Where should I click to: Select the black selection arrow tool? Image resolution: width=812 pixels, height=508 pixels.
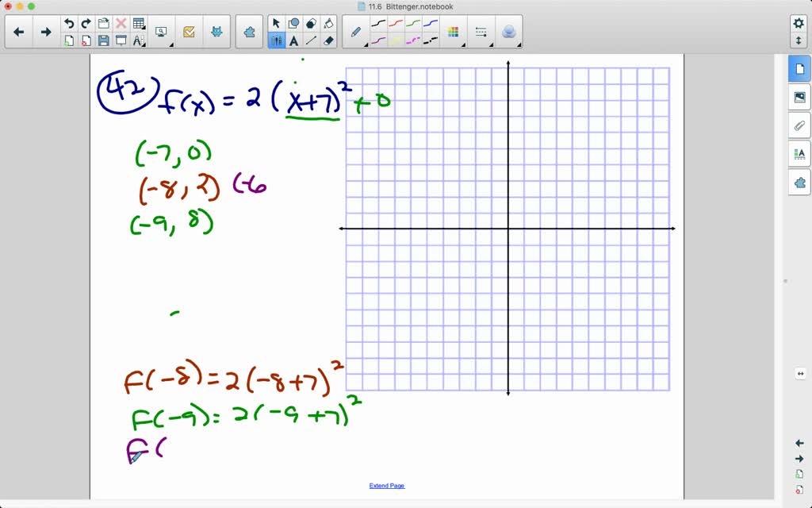(277, 23)
